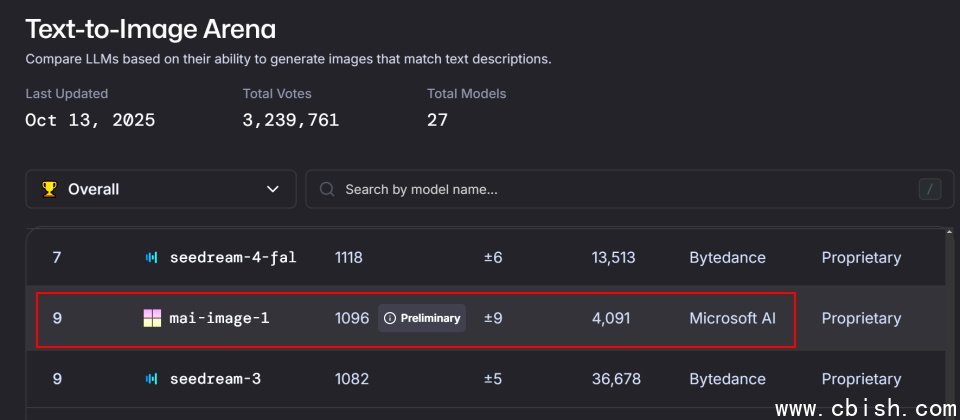Click the mai-image-1 Microsoft logo icon
960x420 pixels.
click(x=152, y=319)
